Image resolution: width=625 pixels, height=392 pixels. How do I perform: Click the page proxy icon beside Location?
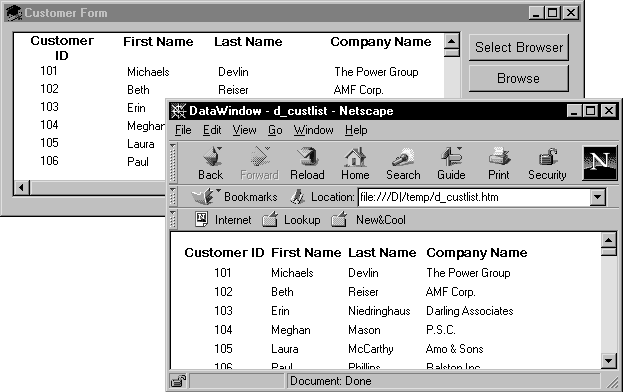click(x=297, y=197)
